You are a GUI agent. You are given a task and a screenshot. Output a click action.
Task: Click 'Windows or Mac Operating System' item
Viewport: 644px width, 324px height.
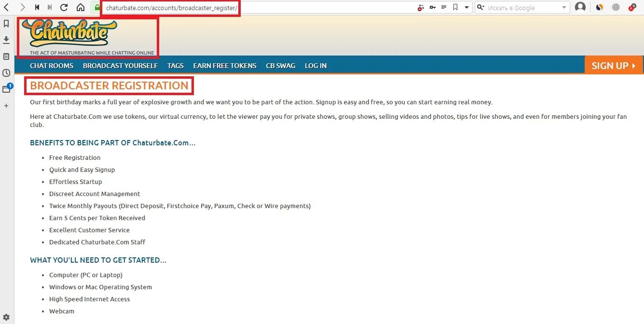click(x=100, y=287)
